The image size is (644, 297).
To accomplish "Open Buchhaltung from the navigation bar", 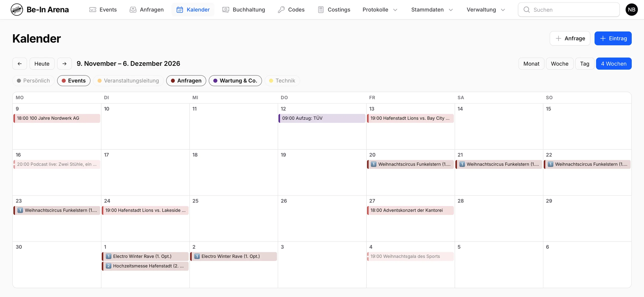I will coord(244,10).
